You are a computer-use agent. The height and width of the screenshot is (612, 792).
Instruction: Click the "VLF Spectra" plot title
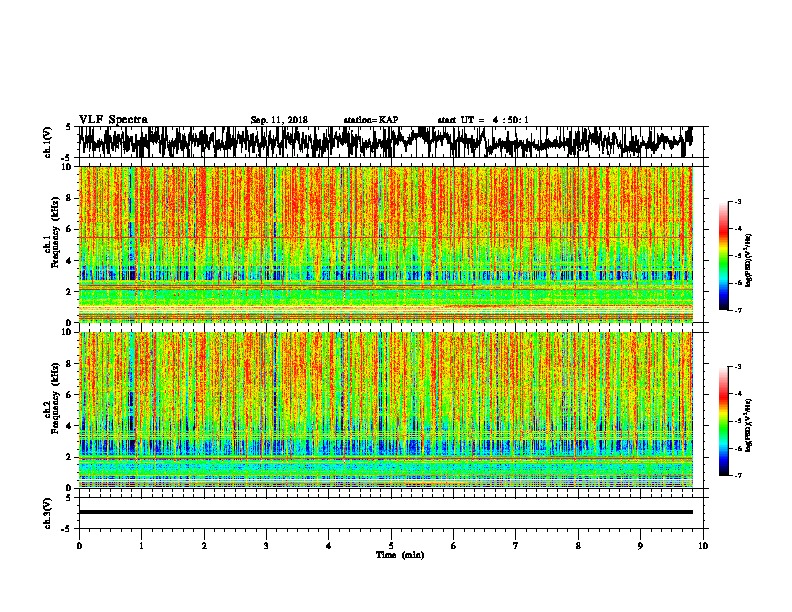113,120
